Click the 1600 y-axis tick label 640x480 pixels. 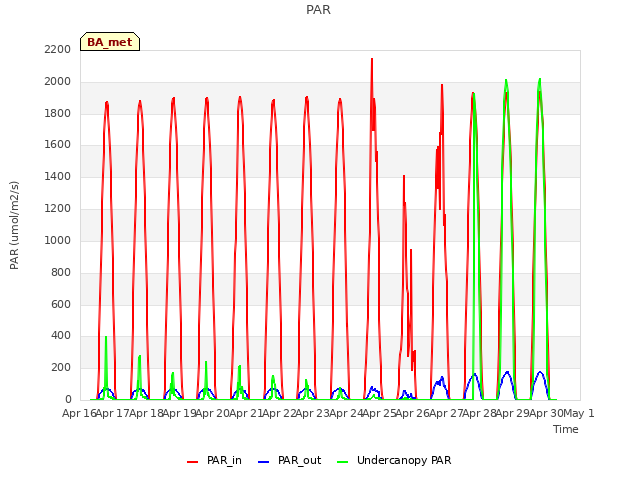click(58, 144)
